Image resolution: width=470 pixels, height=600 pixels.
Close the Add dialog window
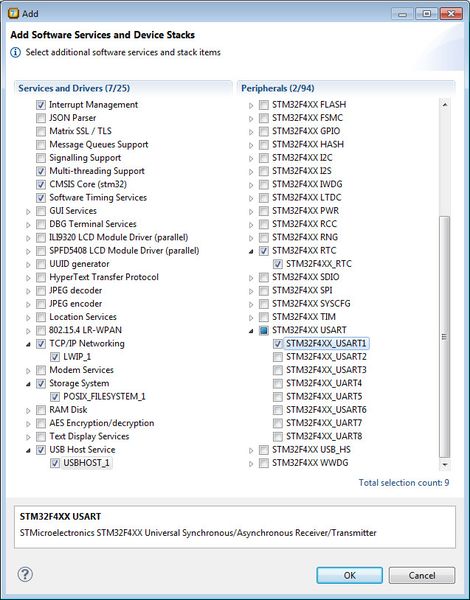450,14
